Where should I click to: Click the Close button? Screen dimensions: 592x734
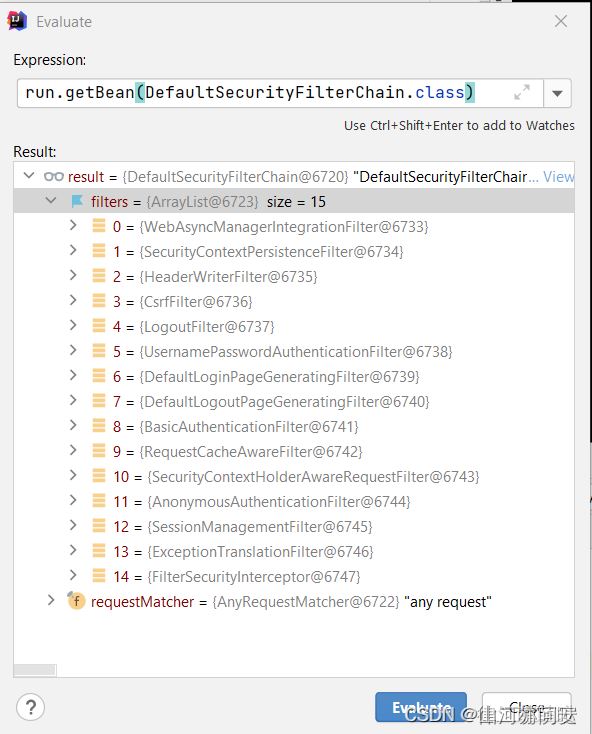coord(527,707)
